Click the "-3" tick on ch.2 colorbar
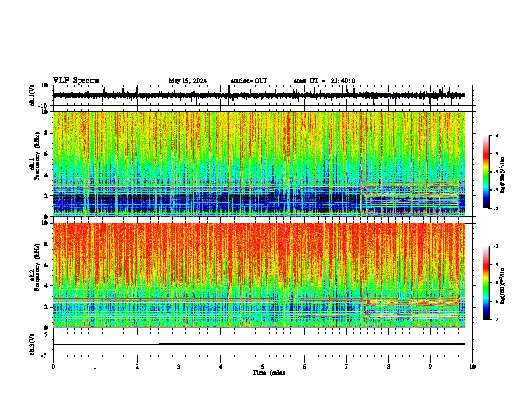Image resolution: width=532 pixels, height=411 pixels. coord(495,246)
